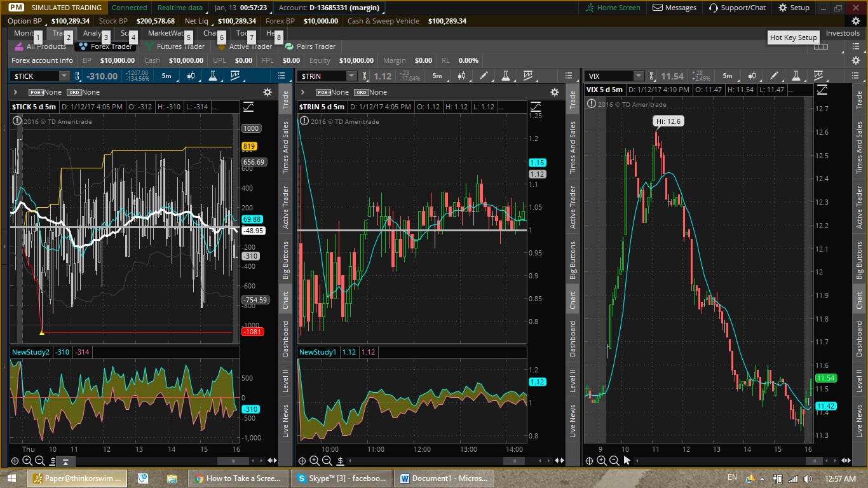Switch to the Forex Trader sub-tab

pyautogui.click(x=105, y=46)
